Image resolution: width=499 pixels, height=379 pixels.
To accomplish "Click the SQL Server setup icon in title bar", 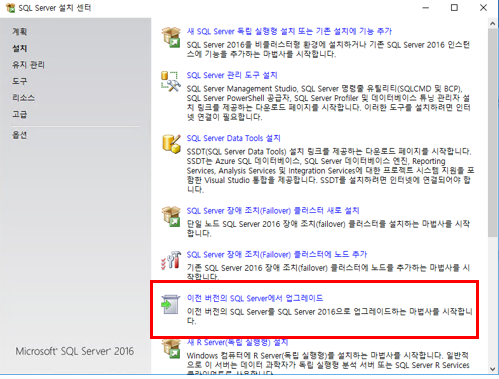I will point(11,8).
